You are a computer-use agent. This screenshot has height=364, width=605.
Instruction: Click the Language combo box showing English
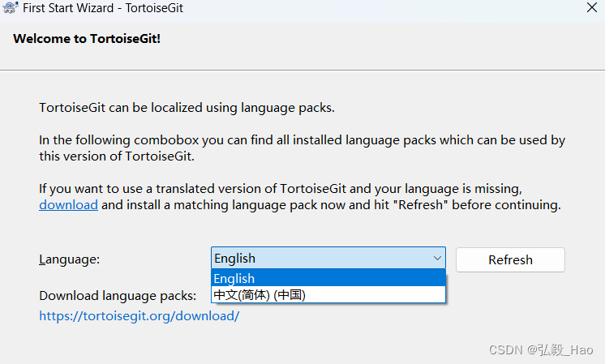[320, 259]
